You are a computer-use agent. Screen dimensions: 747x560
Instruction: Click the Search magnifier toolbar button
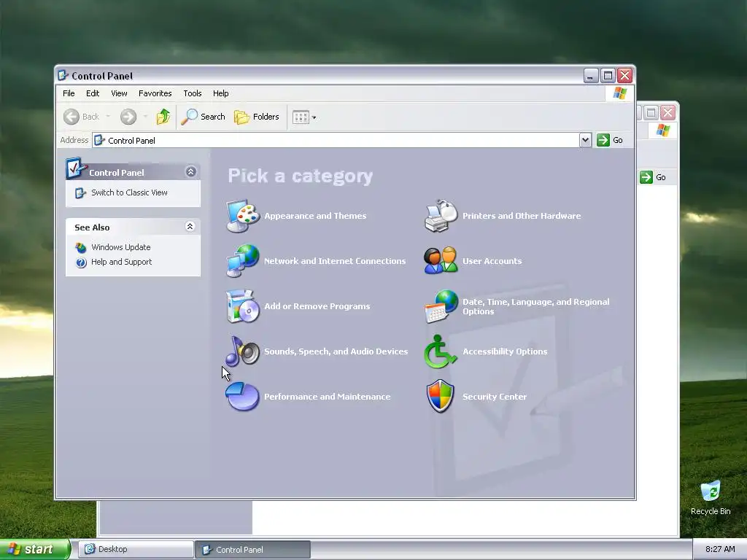click(x=203, y=117)
